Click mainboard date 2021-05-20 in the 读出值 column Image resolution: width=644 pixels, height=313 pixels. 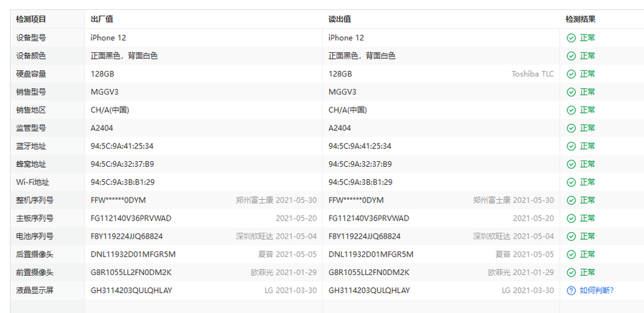coord(534,218)
